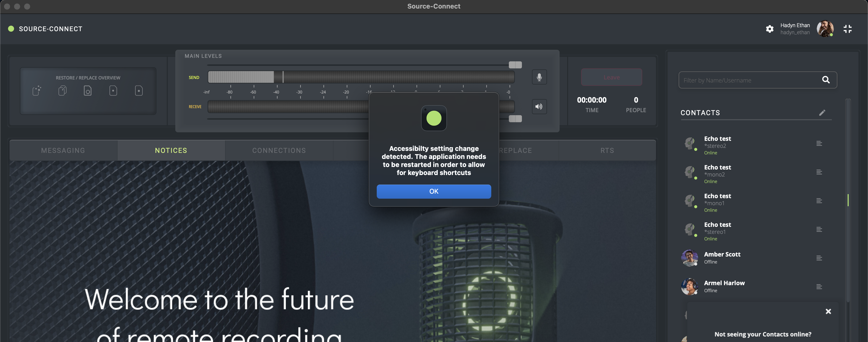Mute the receive speaker output
This screenshot has height=342, width=868.
[539, 107]
